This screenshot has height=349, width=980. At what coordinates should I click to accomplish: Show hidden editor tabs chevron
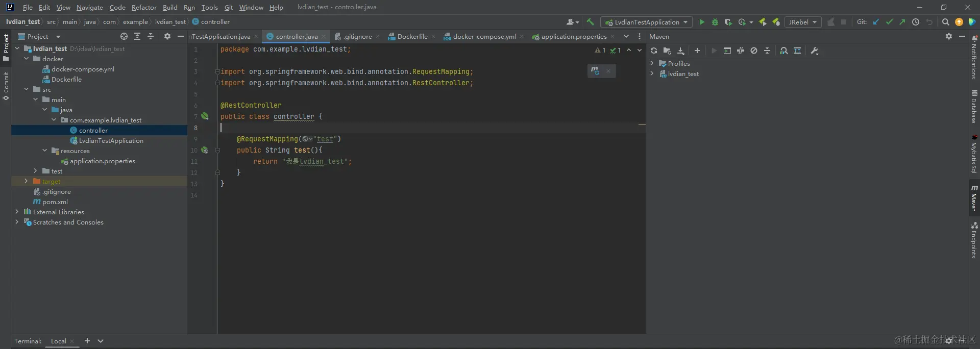[x=626, y=36]
